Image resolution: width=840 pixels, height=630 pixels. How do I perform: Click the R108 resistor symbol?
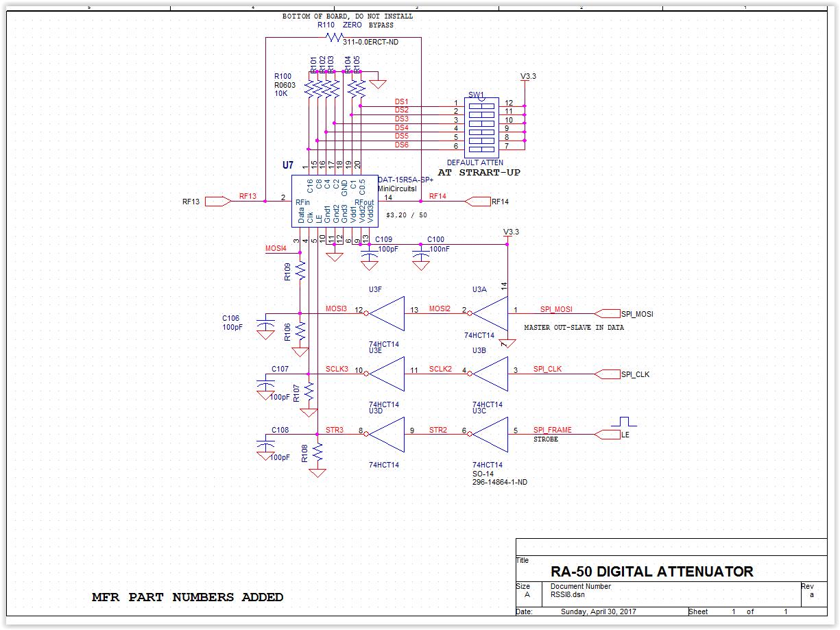(x=317, y=452)
